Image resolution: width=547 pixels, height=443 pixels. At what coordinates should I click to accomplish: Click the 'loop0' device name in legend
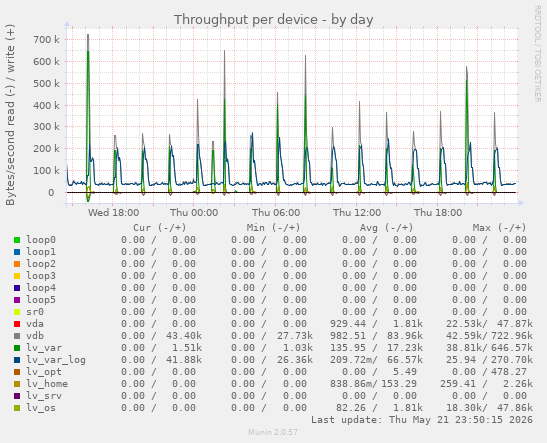tap(41, 240)
